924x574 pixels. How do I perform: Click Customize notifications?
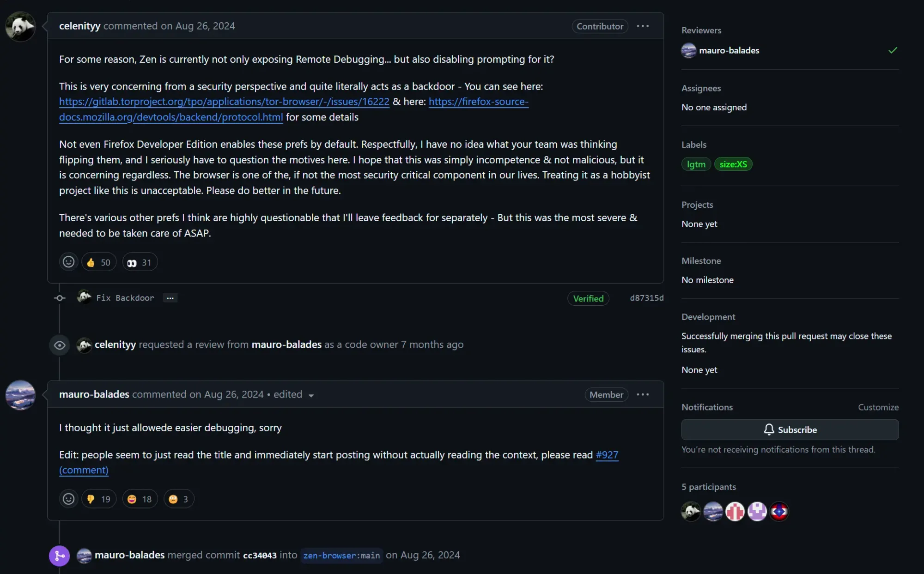tap(878, 407)
